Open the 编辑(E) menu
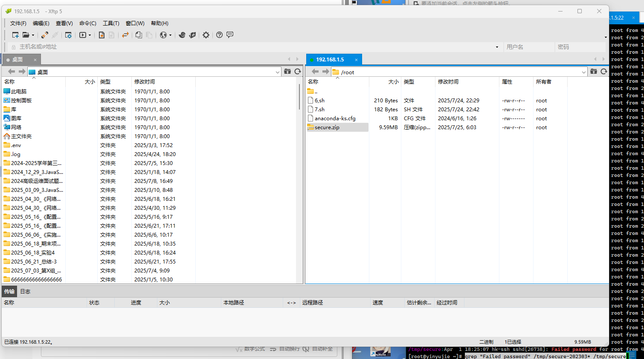This screenshot has width=644, height=359. pos(41,23)
